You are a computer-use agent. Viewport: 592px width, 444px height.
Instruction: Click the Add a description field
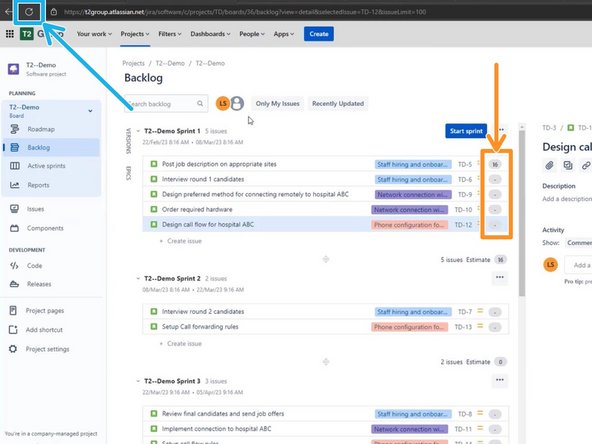point(567,199)
